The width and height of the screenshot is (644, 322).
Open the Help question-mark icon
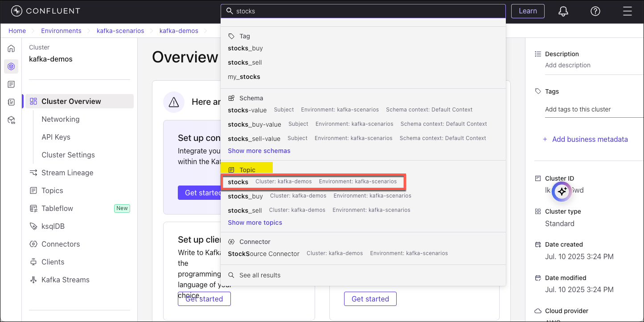click(595, 11)
